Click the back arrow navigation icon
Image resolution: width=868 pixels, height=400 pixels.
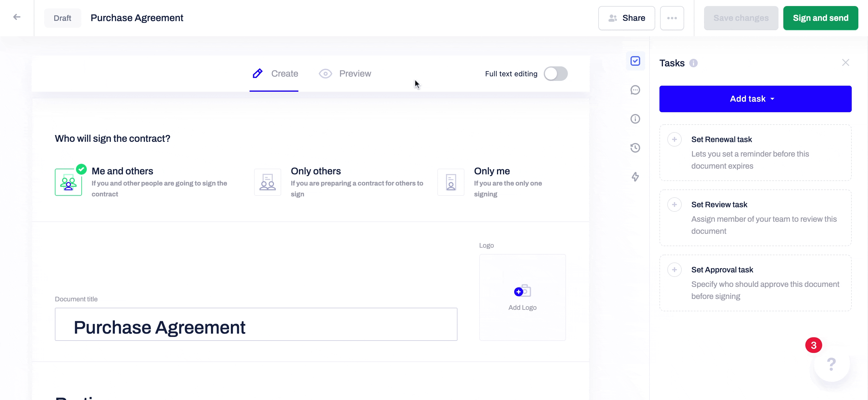(17, 17)
